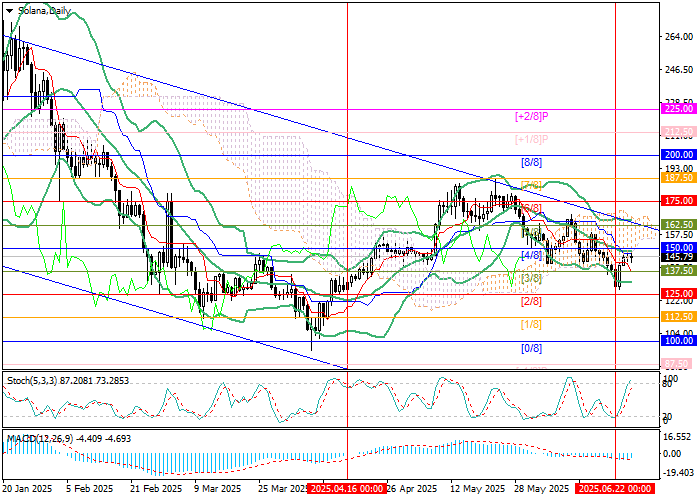
Task: Click the black 145.79 current price tag
Action: pyautogui.click(x=679, y=258)
